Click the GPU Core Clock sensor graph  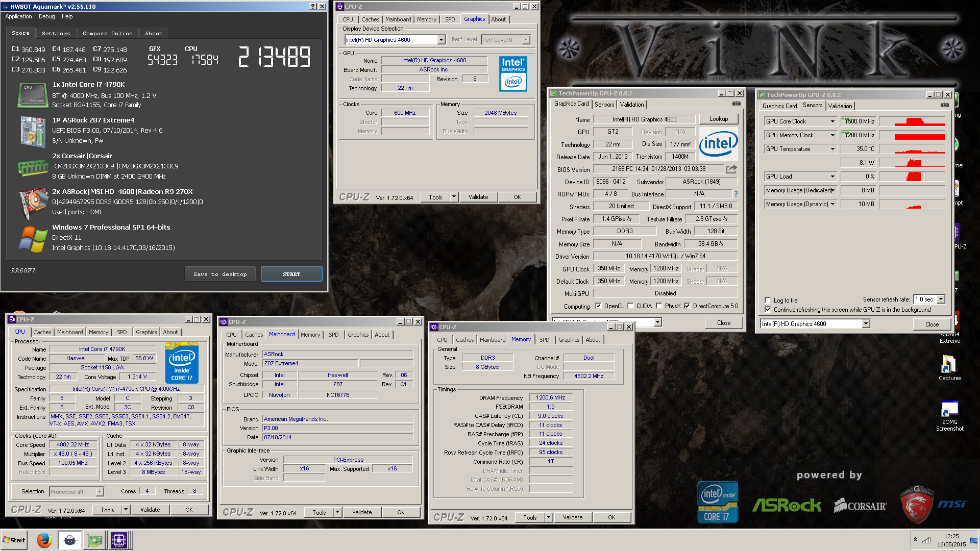pyautogui.click(x=912, y=121)
